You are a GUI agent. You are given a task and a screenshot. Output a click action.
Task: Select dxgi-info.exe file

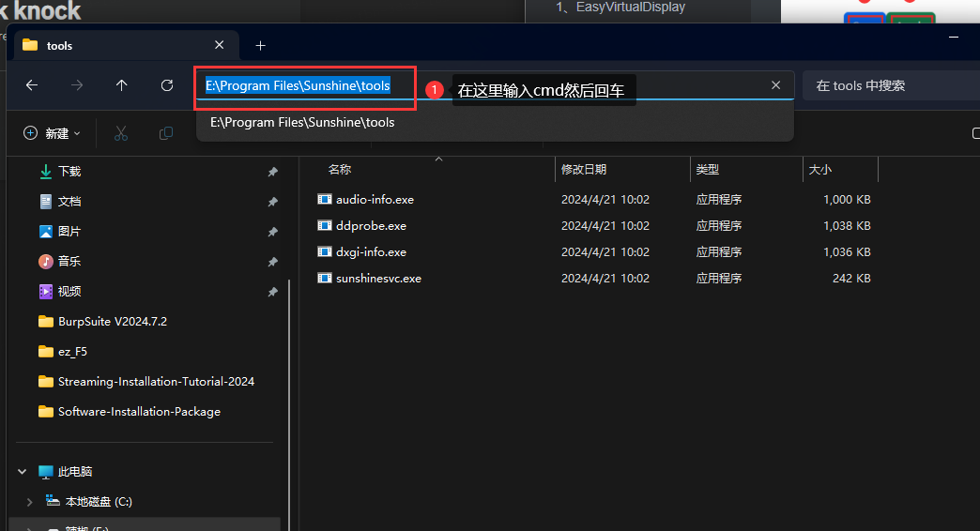click(371, 251)
